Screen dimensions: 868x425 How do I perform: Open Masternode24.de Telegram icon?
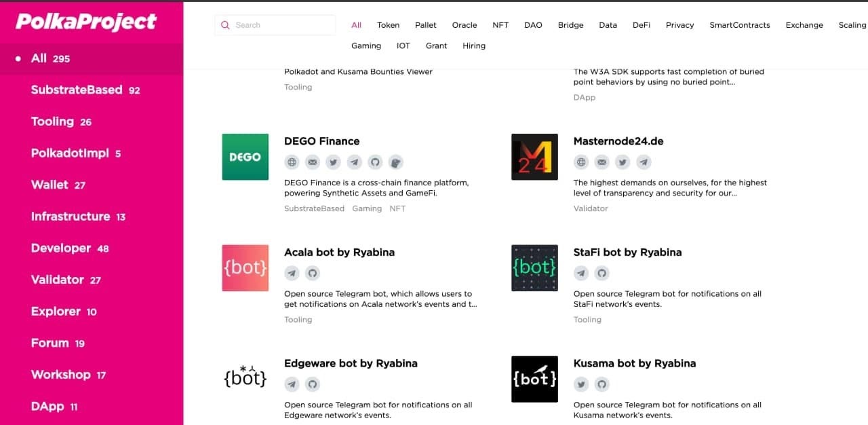(644, 162)
